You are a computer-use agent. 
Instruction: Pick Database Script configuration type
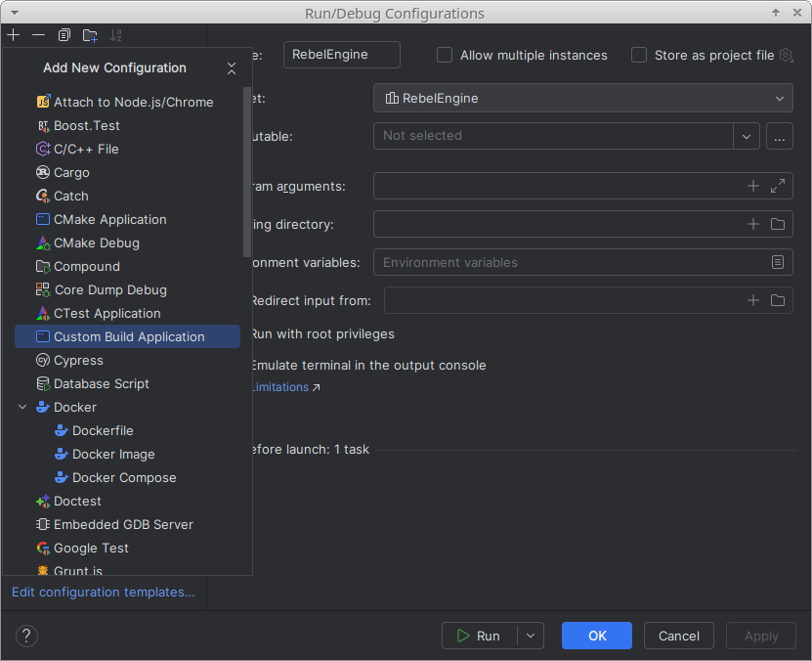127,384
